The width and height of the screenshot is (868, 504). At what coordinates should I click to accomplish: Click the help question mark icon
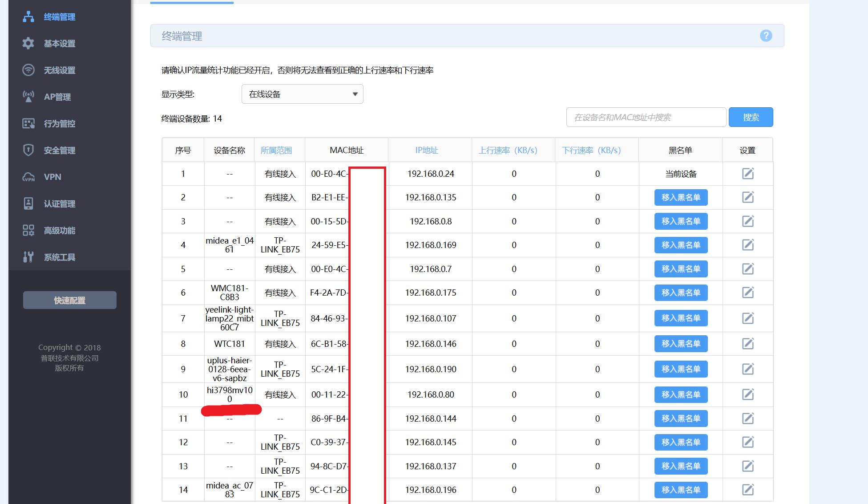point(766,36)
